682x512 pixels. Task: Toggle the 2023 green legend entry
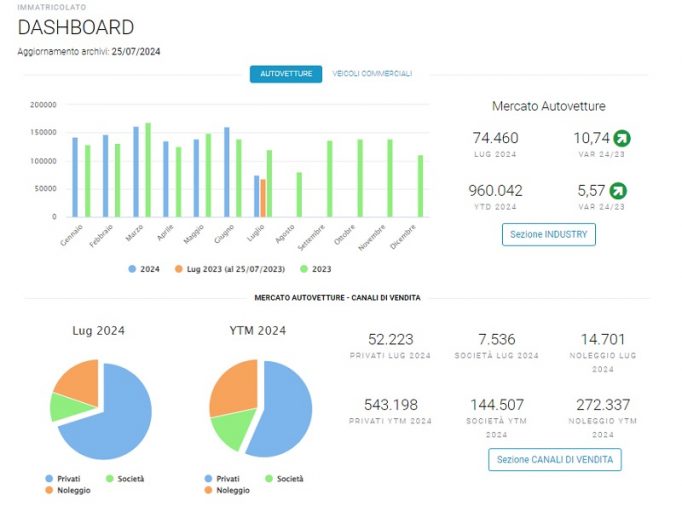[x=316, y=269]
